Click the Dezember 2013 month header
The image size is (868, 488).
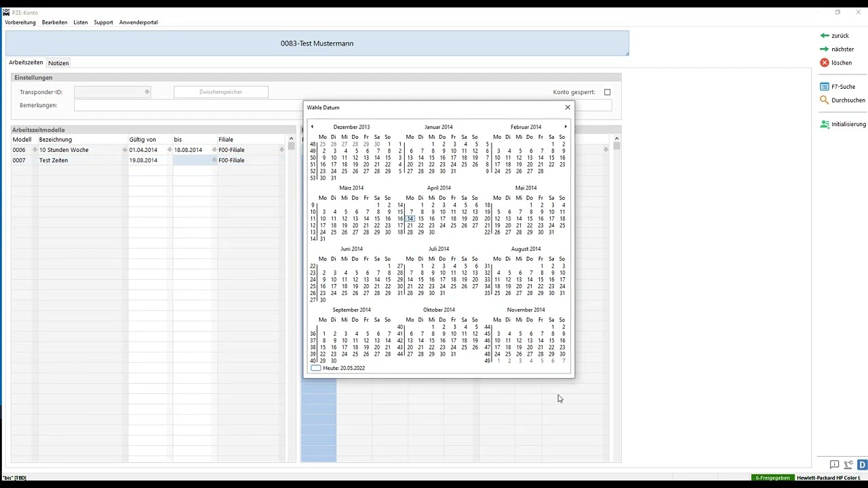click(x=351, y=127)
